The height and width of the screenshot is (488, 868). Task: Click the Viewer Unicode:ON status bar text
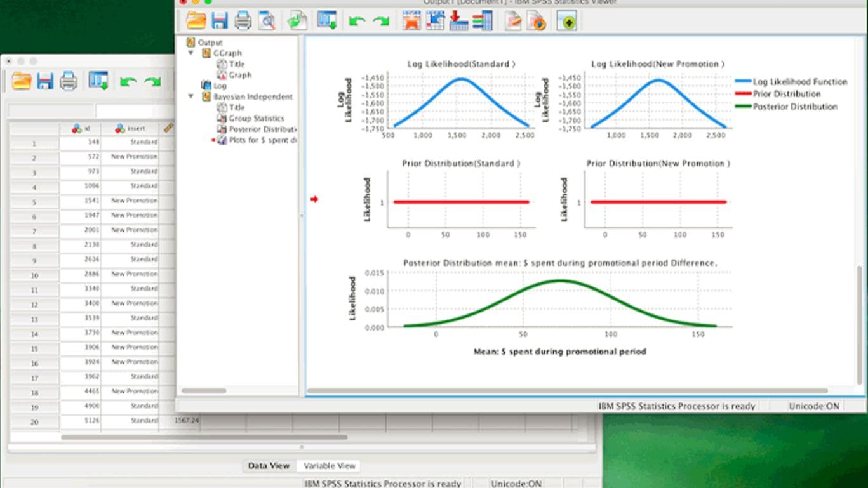814,406
